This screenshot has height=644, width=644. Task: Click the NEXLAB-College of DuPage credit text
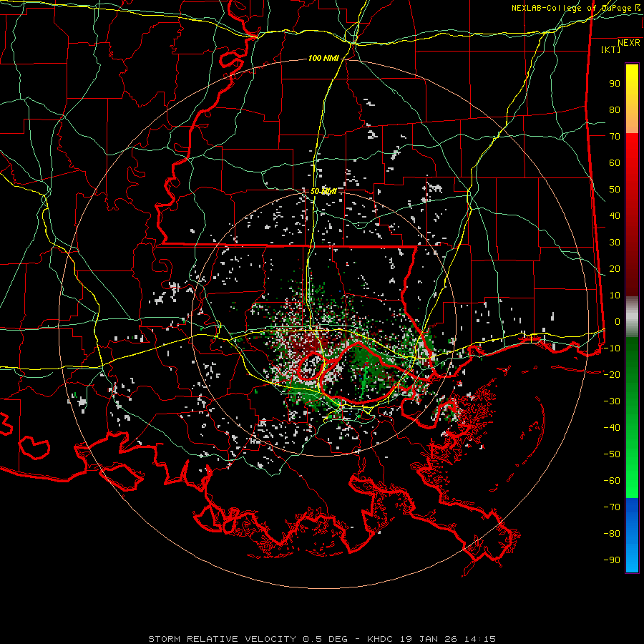(575, 8)
